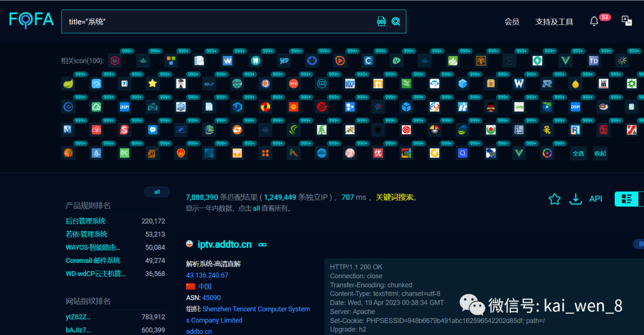
Task: Select the blue chat bubble icon
Action: click(153, 130)
